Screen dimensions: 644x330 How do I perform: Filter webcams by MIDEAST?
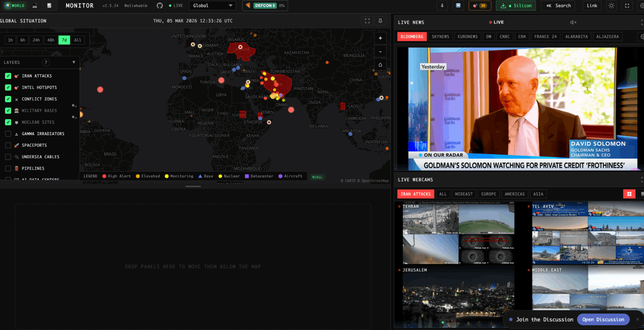(x=464, y=194)
